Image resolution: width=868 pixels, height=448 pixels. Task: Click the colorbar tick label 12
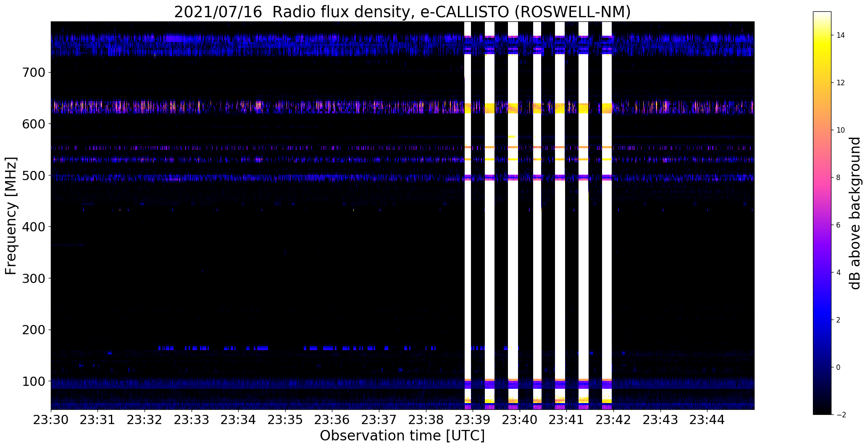(x=841, y=83)
